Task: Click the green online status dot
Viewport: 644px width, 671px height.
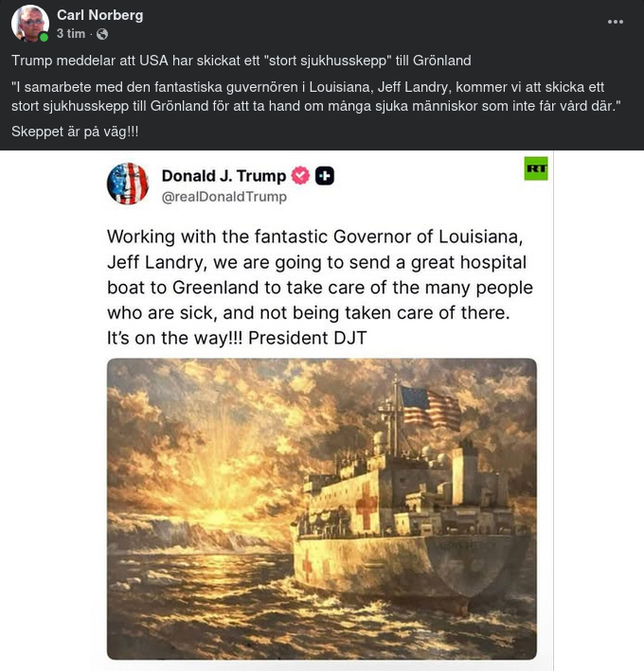Action: coord(44,38)
